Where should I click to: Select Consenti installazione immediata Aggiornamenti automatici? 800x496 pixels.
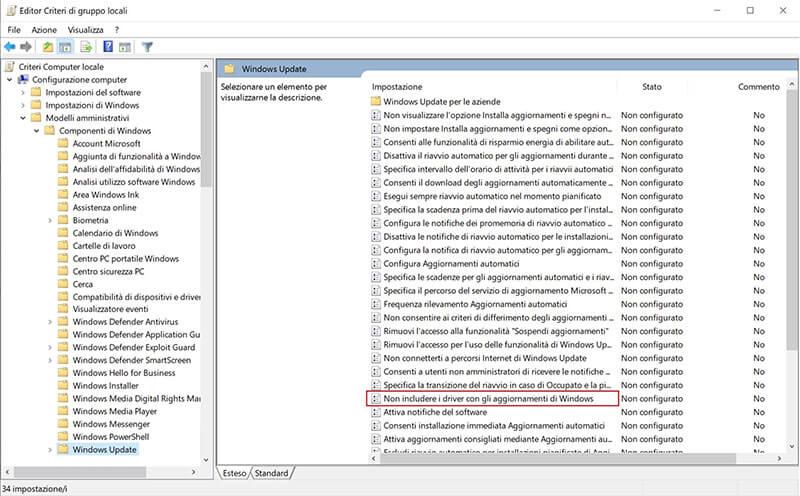pos(494,426)
